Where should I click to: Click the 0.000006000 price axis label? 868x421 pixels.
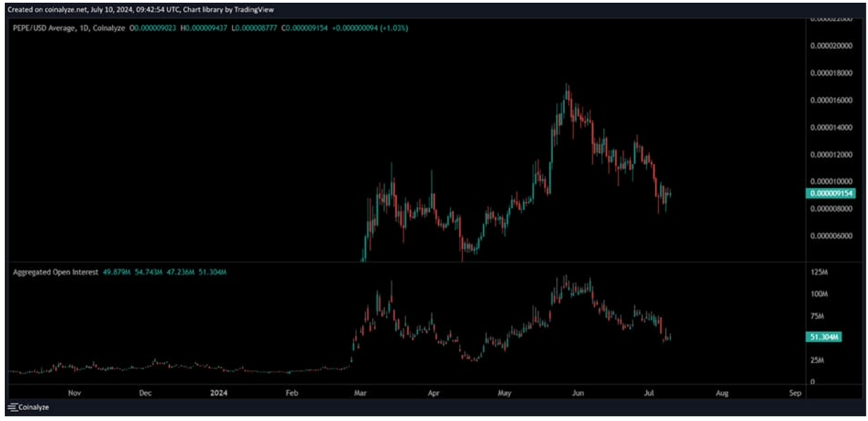click(x=831, y=235)
